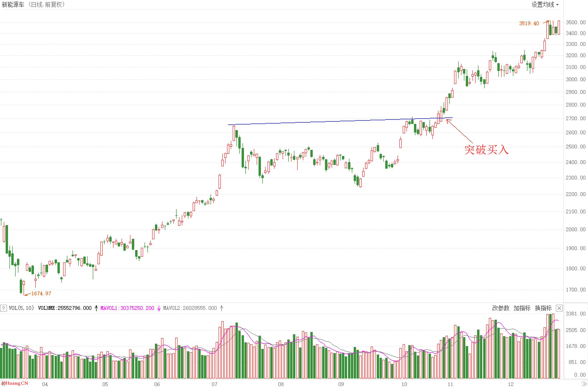Click 加指标 to add an indicator

tap(522, 308)
